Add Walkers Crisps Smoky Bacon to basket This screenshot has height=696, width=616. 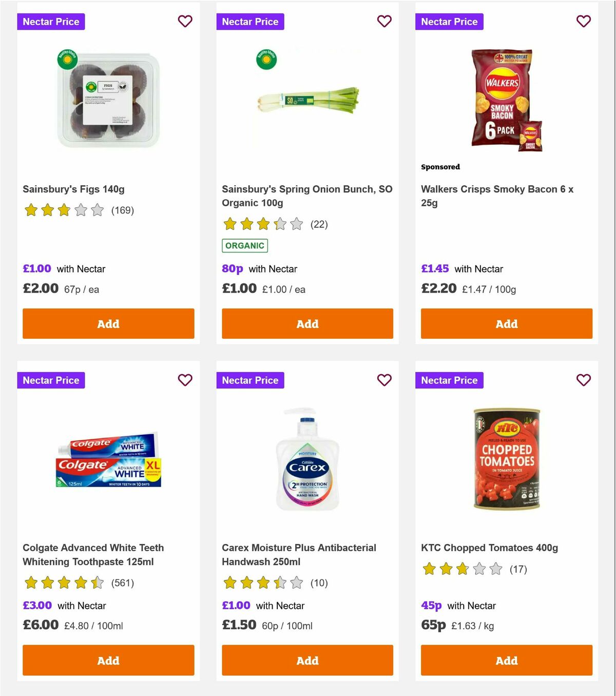pyautogui.click(x=506, y=323)
